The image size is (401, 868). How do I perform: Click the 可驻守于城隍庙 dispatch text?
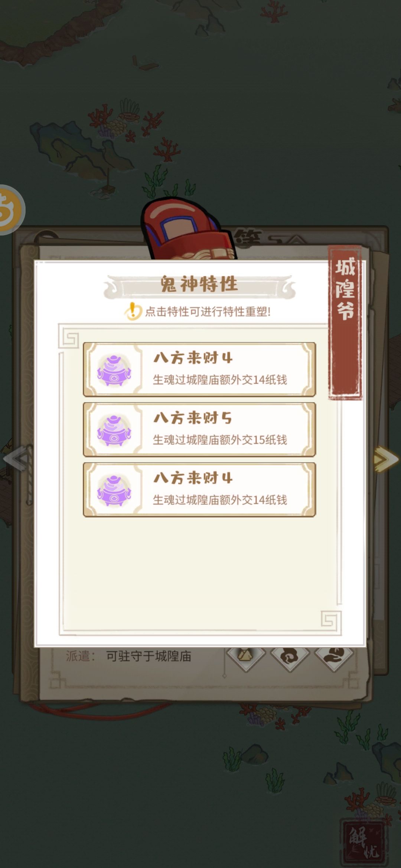[149, 657]
